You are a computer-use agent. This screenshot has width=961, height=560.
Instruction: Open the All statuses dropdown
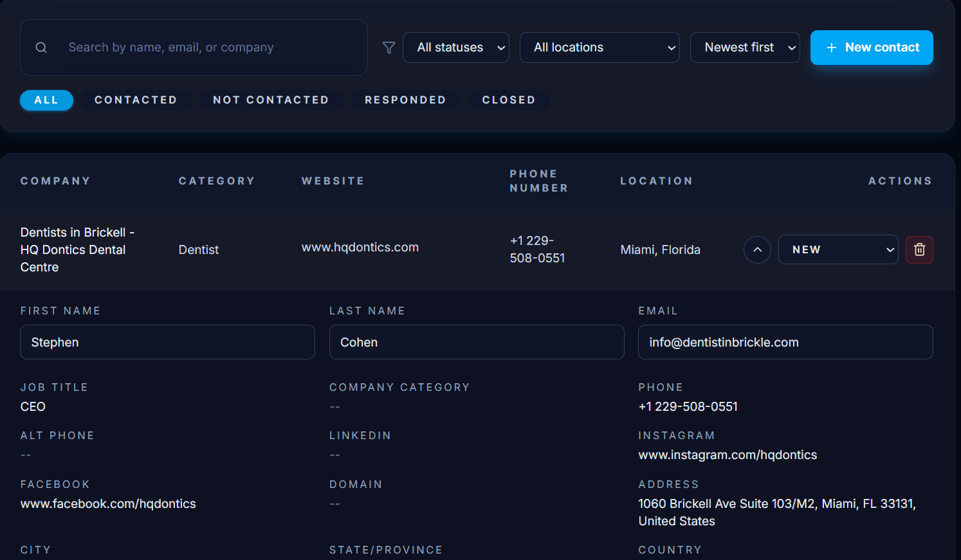pyautogui.click(x=455, y=47)
